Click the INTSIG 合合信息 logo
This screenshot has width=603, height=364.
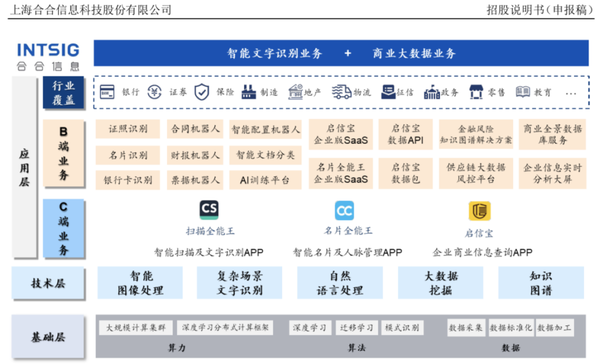pyautogui.click(x=48, y=57)
